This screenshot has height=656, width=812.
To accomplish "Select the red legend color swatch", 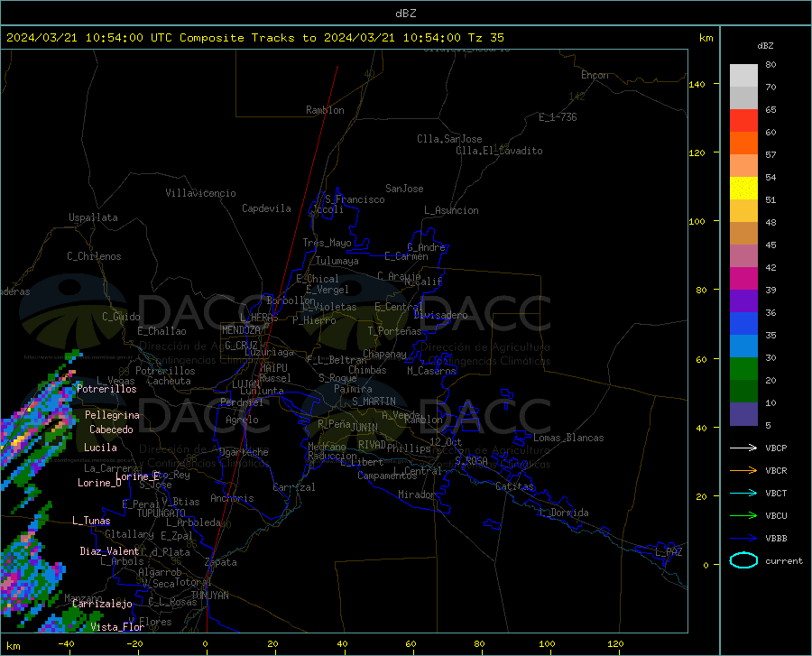I will click(x=743, y=121).
